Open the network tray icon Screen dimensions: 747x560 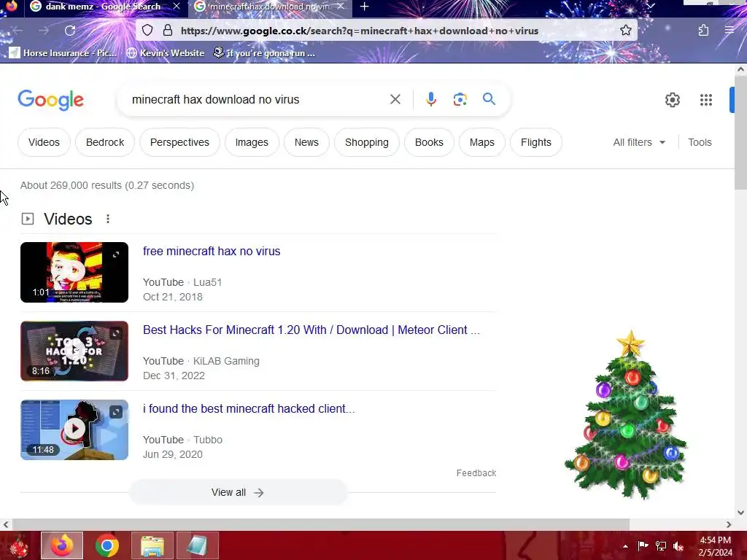(x=661, y=546)
